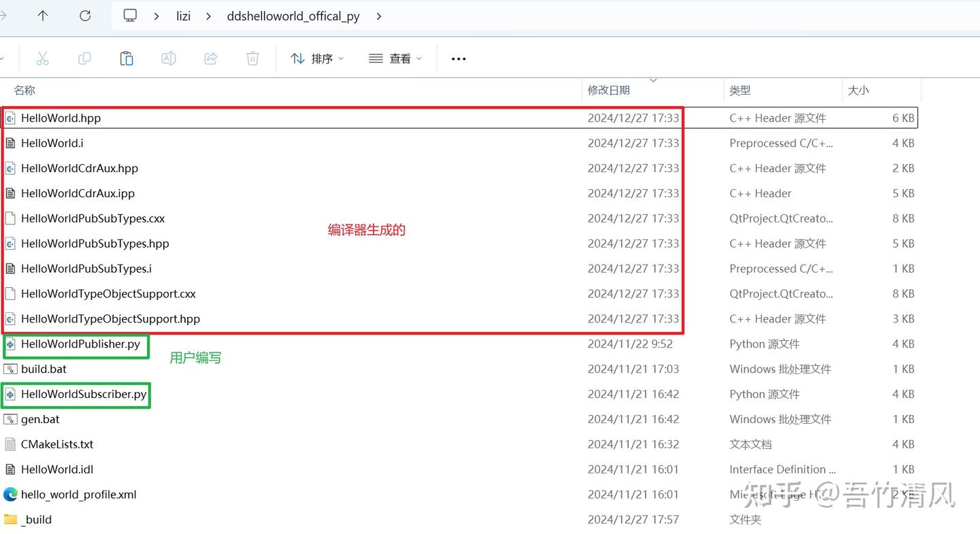
Task: Select file HelloWorld.idl
Action: tap(57, 469)
